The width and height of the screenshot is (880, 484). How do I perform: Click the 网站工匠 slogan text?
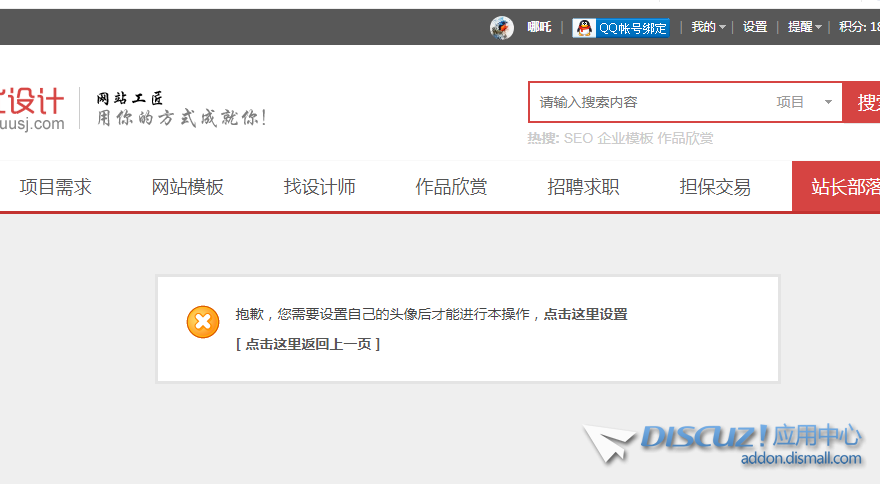[x=130, y=98]
